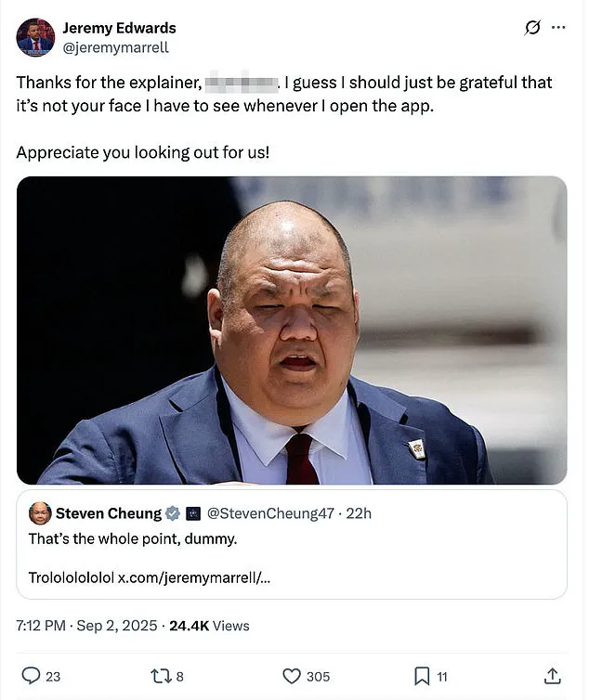589x700 pixels.
Task: Open the Grok explain icon
Action: pos(532,28)
